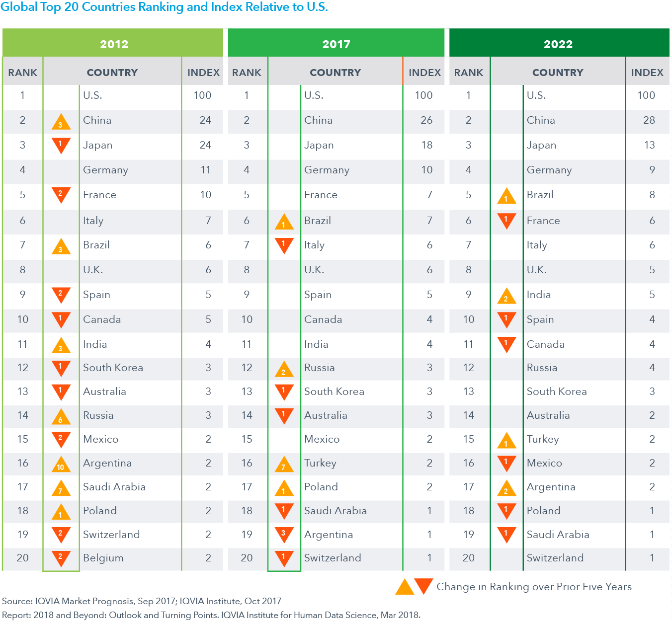This screenshot has width=672, height=623.
Task: Click the INDEX column header under 2022
Action: click(x=647, y=73)
